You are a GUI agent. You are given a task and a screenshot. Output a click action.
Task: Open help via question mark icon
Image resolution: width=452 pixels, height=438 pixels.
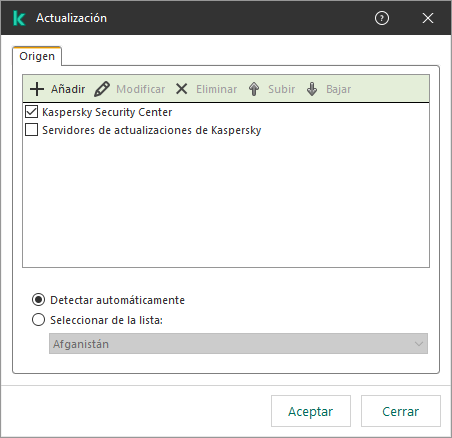click(382, 18)
